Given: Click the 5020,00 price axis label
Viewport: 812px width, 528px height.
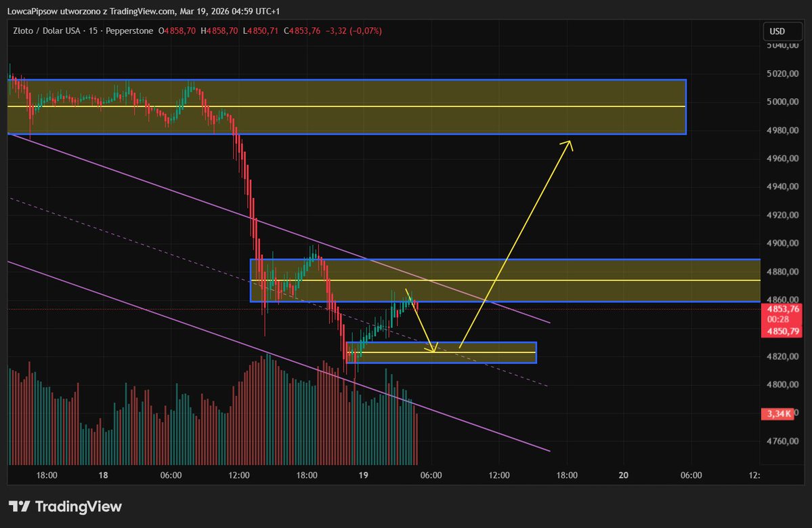Looking at the screenshot, I should tap(782, 74).
